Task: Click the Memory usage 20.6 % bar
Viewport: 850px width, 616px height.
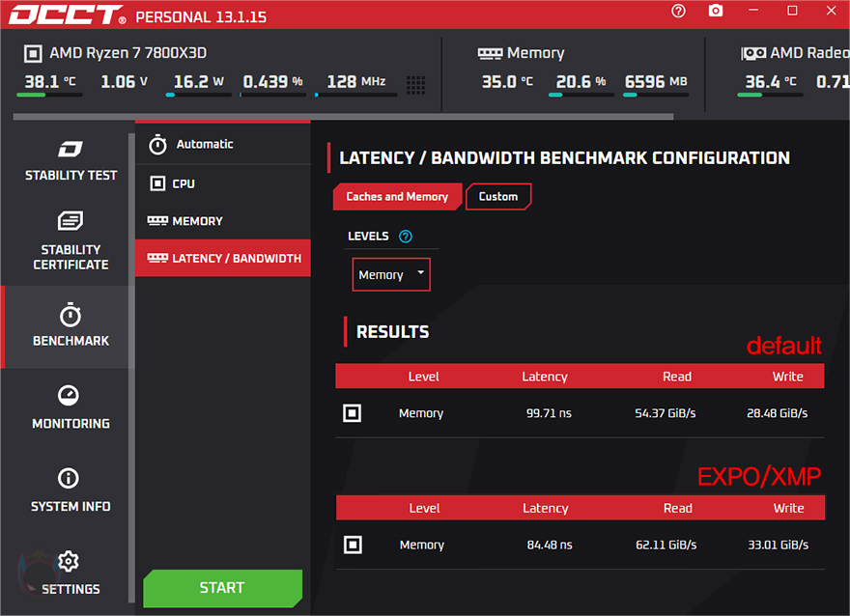Action: tap(581, 95)
